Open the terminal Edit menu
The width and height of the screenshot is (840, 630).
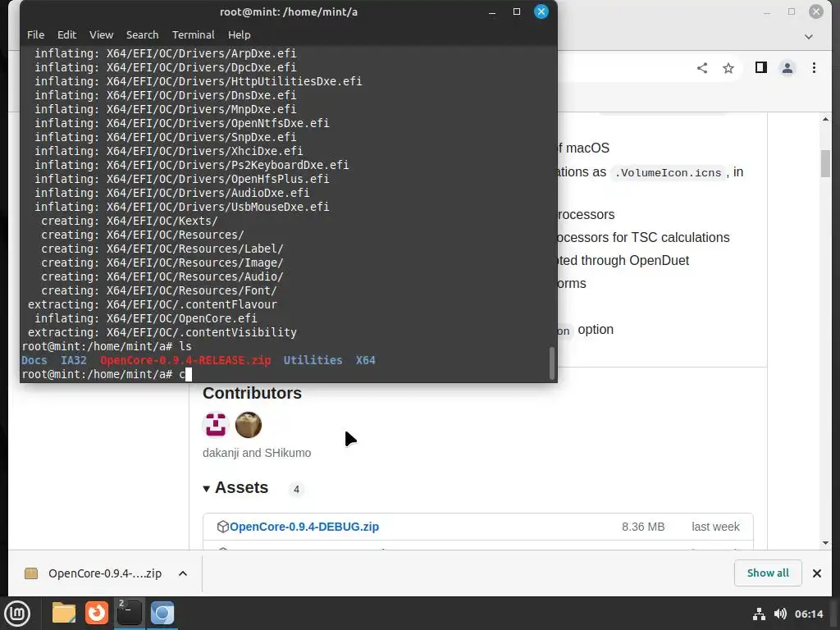point(67,34)
